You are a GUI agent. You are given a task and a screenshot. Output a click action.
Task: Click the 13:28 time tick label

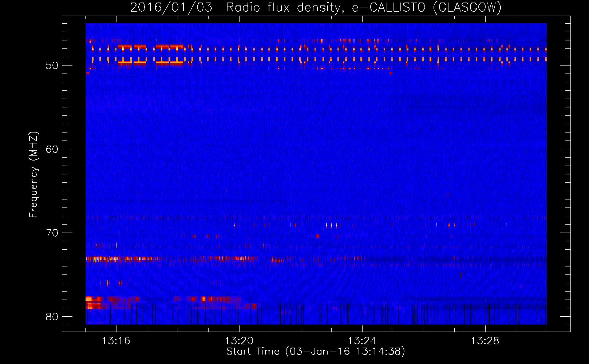485,341
